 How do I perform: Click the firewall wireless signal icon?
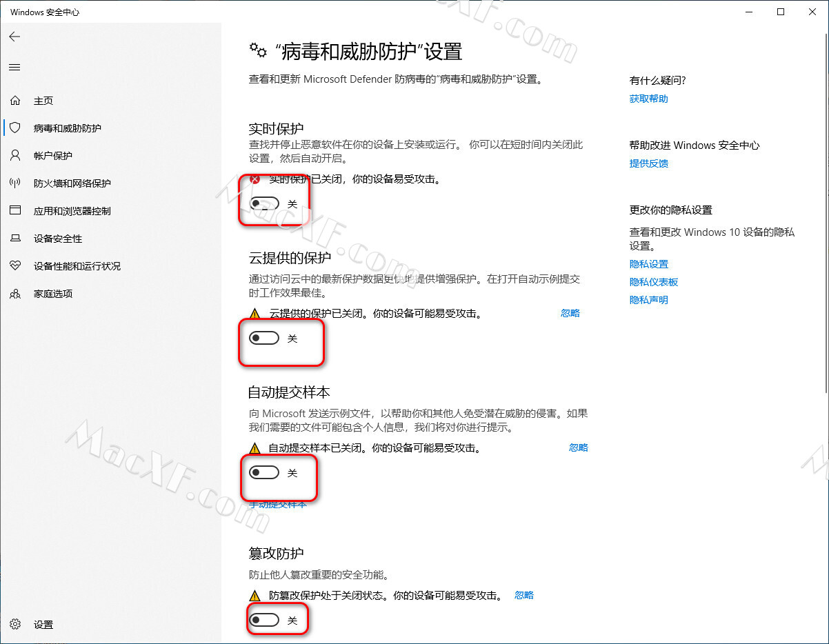click(15, 183)
